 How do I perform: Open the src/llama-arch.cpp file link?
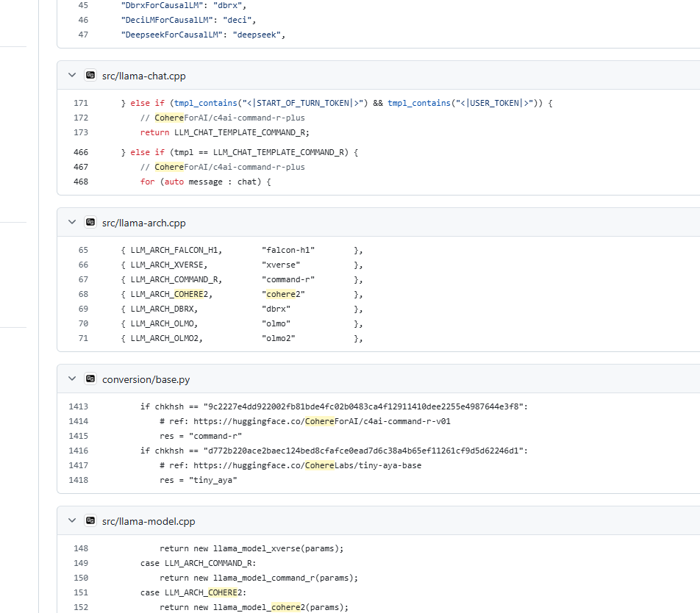tap(144, 223)
